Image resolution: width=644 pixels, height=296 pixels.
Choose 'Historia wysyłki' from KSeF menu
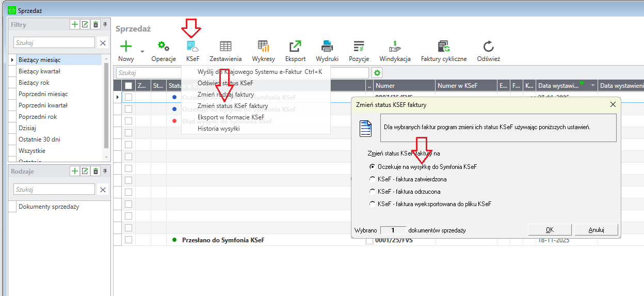pos(218,129)
